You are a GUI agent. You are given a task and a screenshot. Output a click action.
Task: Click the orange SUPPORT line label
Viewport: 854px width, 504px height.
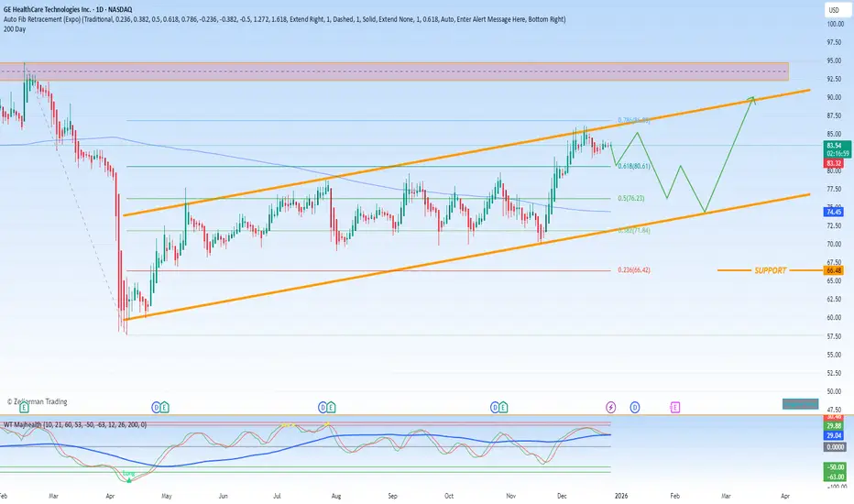click(x=770, y=270)
